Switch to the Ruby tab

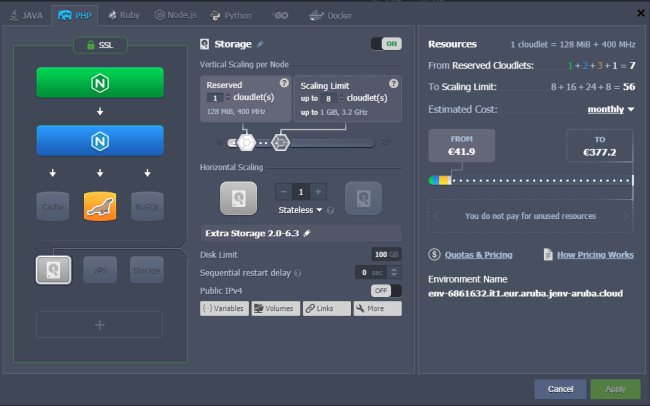tap(124, 15)
